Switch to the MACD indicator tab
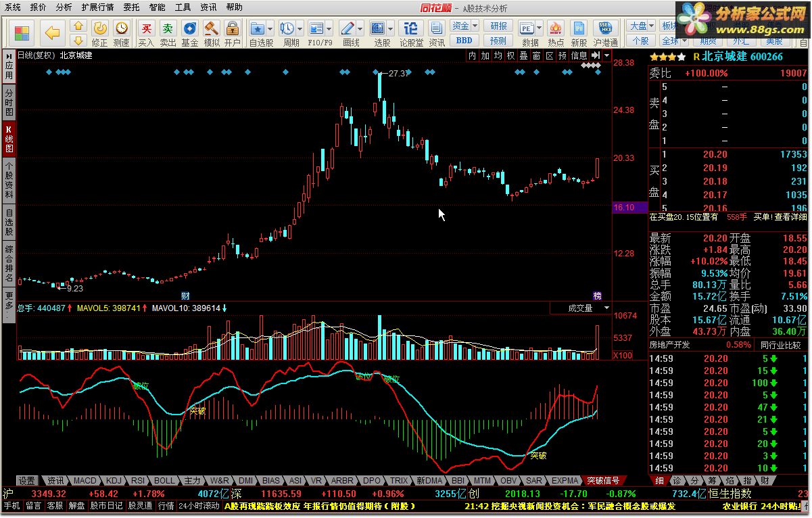The height and width of the screenshot is (518, 812). [85, 481]
